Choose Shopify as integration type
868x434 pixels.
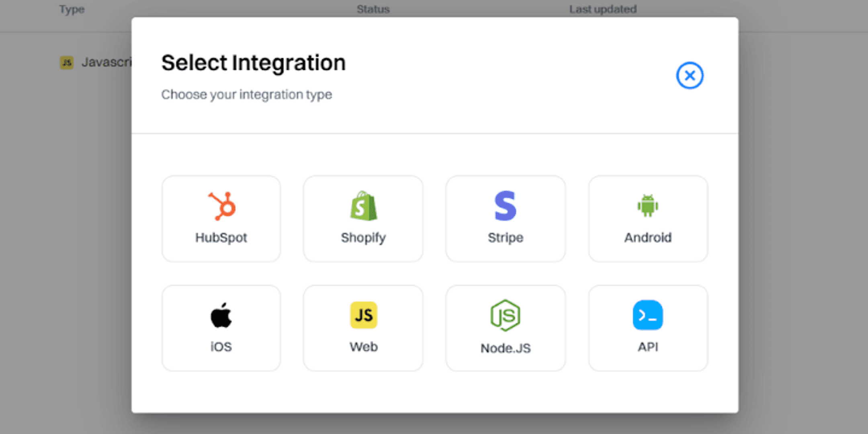pos(363,218)
